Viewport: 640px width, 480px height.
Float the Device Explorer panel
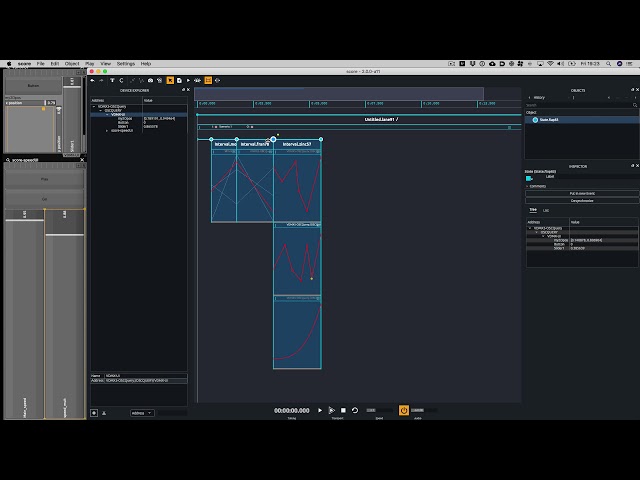(183, 90)
